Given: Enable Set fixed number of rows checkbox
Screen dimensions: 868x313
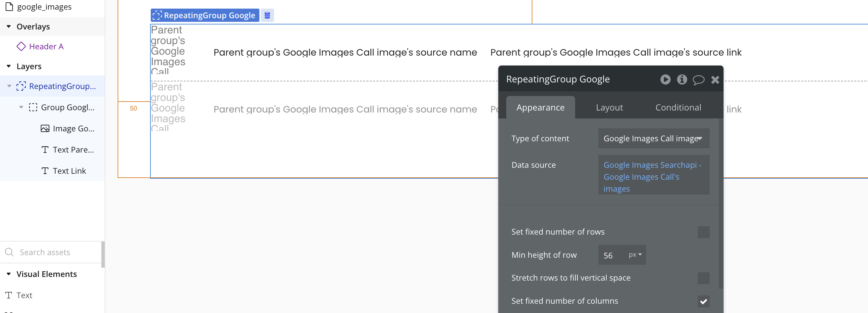Looking at the screenshot, I should [x=703, y=232].
